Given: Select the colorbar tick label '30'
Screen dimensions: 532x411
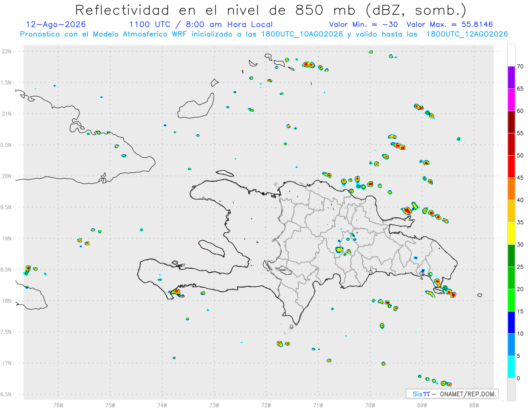Looking at the screenshot, I should tap(520, 245).
